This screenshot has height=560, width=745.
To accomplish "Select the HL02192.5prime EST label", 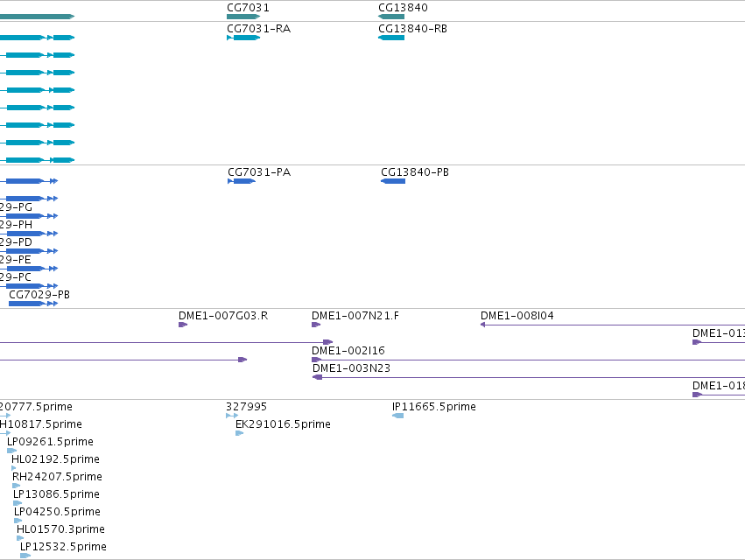I will tap(55, 459).
